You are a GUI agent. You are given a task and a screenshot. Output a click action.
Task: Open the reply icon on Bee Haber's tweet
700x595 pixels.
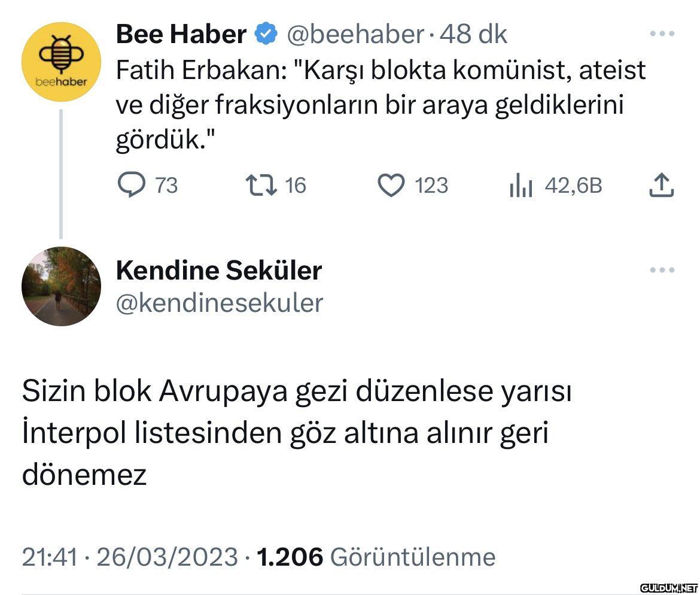click(127, 185)
